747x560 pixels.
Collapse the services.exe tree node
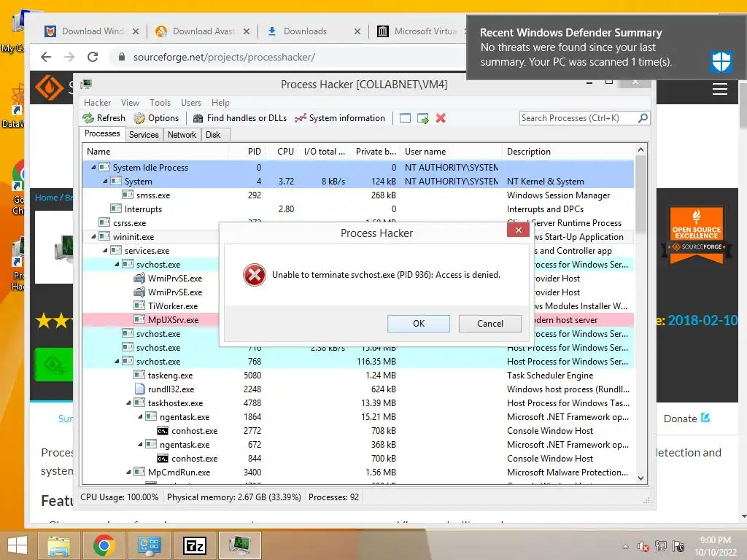pos(105,251)
